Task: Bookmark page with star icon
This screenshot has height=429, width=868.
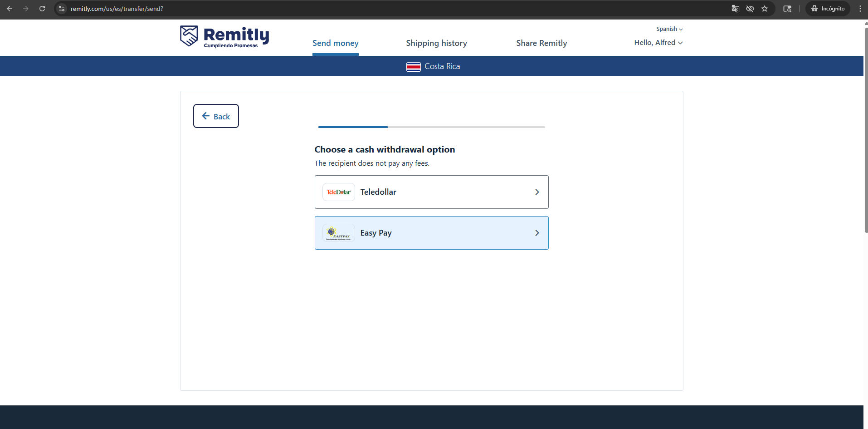Action: [x=765, y=9]
